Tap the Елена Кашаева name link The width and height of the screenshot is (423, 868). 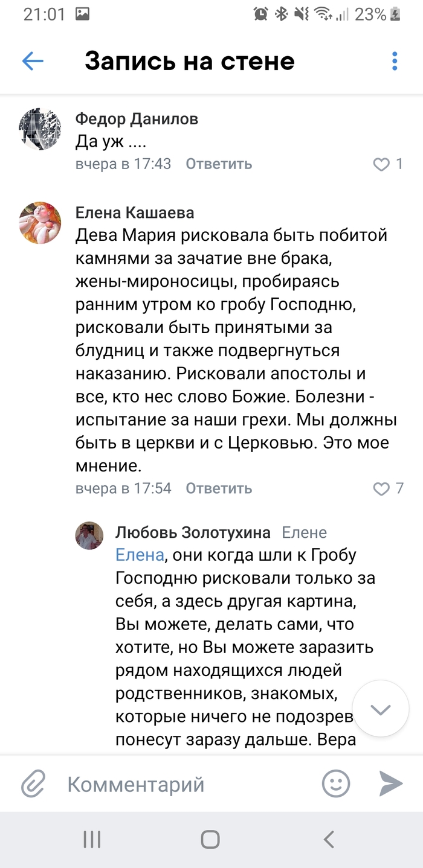135,212
